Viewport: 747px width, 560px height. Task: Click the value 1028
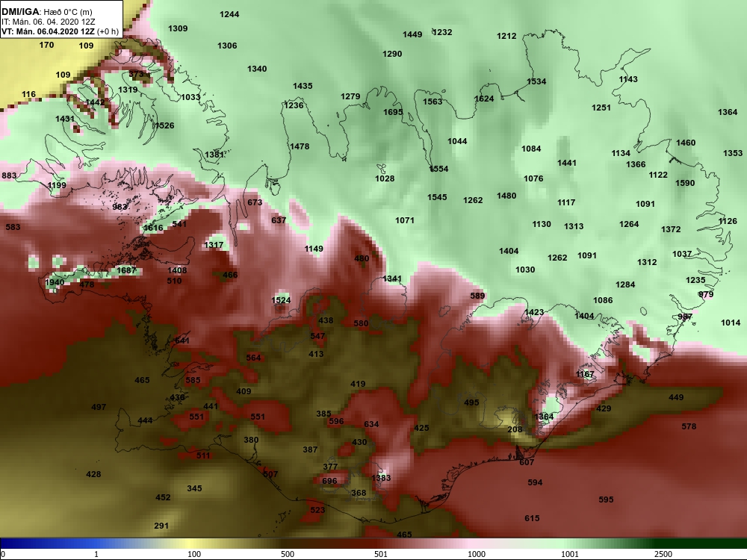coord(385,178)
